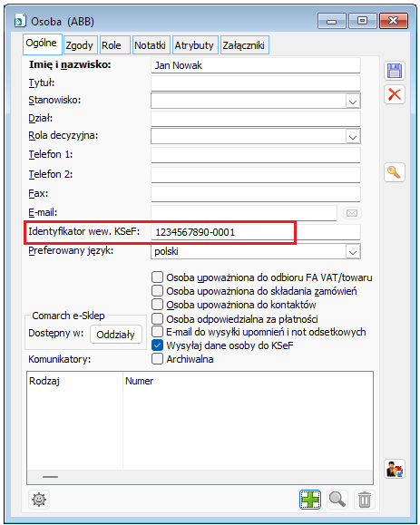Open the Preferowany język dropdown
Viewport: 420px width, 525px height.
[x=352, y=251]
